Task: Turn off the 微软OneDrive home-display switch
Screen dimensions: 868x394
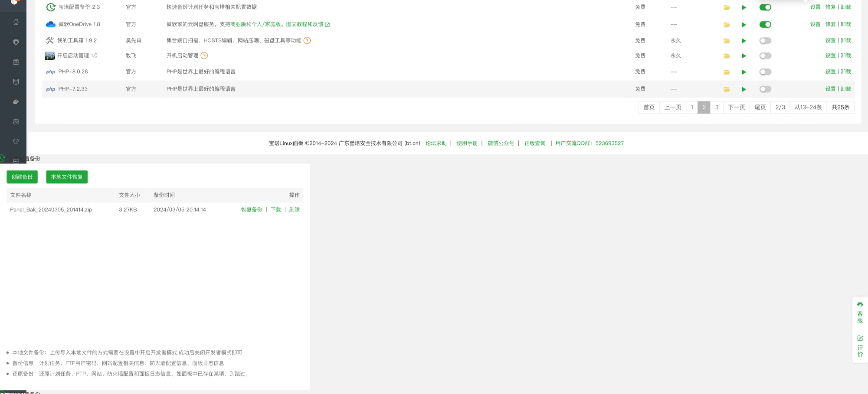Action: point(765,25)
